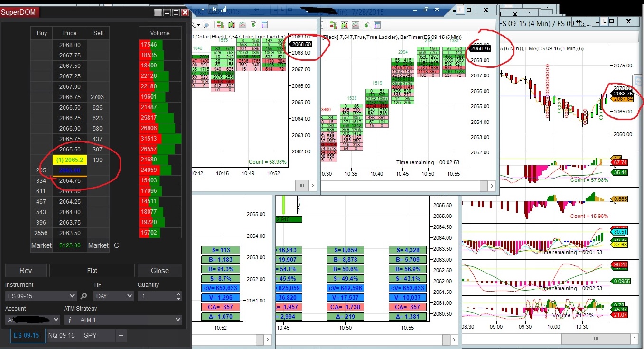
Task: Click the 2067.25 price cell in SuperDOM
Action: point(70,76)
